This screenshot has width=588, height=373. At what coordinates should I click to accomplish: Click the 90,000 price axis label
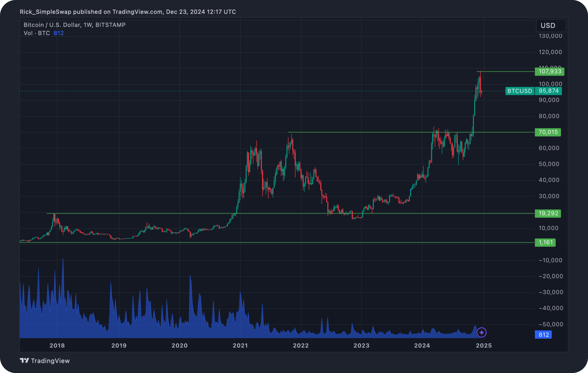pyautogui.click(x=549, y=100)
